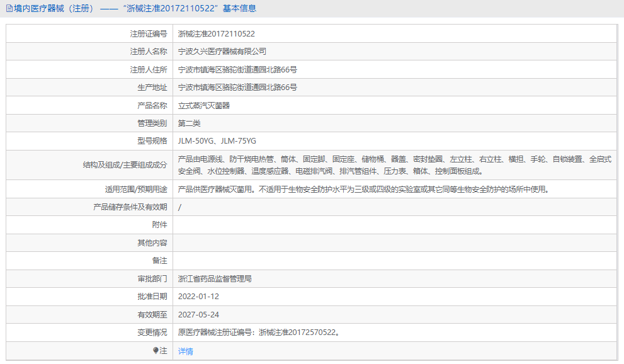The image size is (624, 364).
Task: Click the document icon beside the page title
Action: tap(9, 8)
